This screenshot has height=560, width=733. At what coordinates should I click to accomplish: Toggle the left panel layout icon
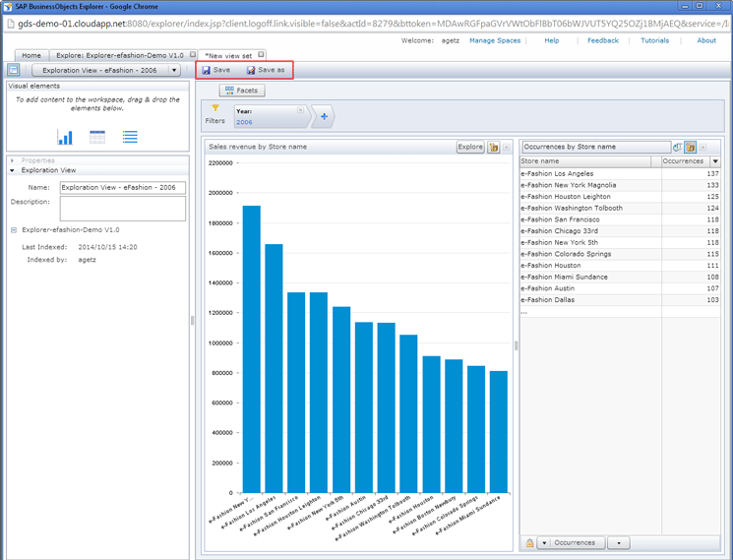pyautogui.click(x=13, y=70)
